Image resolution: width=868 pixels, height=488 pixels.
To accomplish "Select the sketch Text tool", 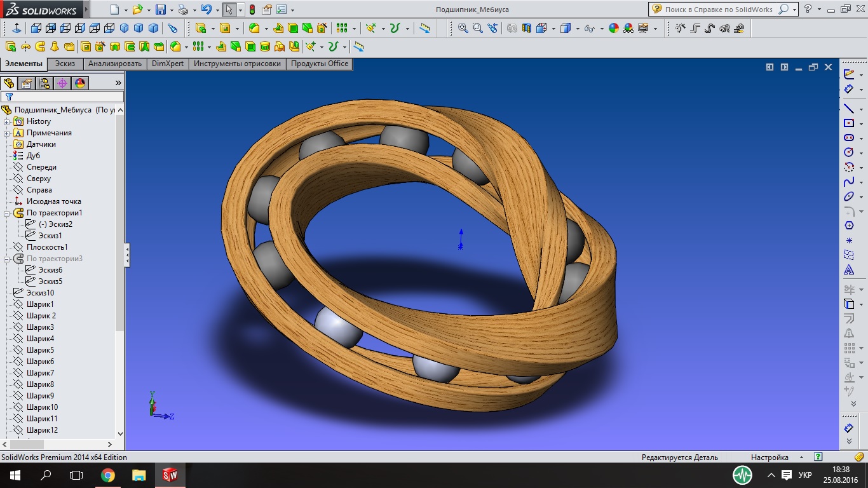I will click(849, 270).
